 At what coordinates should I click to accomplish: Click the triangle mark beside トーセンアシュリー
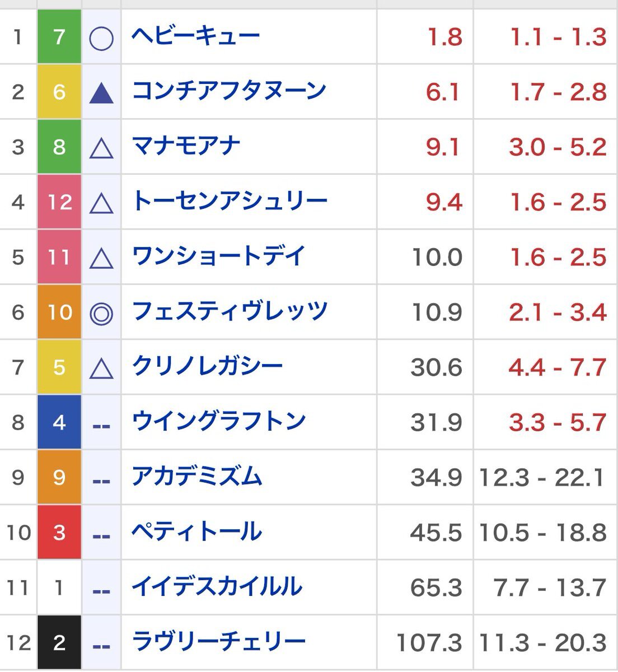[x=101, y=204]
